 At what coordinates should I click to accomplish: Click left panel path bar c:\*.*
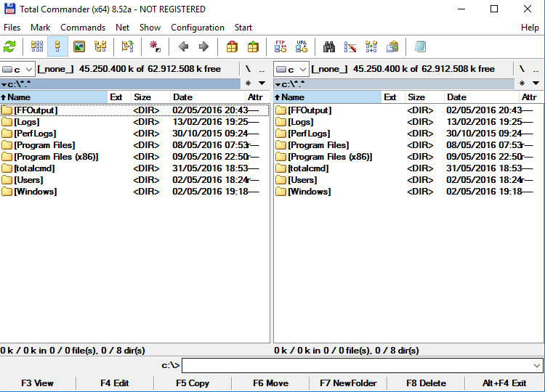(x=120, y=83)
